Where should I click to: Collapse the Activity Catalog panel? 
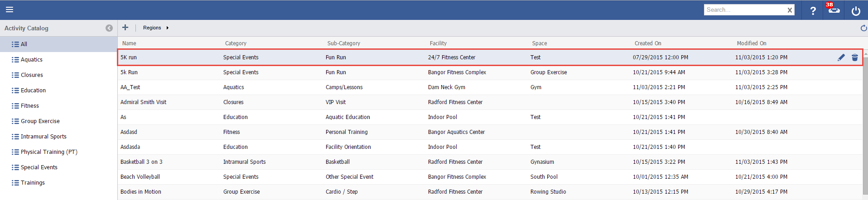coord(109,28)
